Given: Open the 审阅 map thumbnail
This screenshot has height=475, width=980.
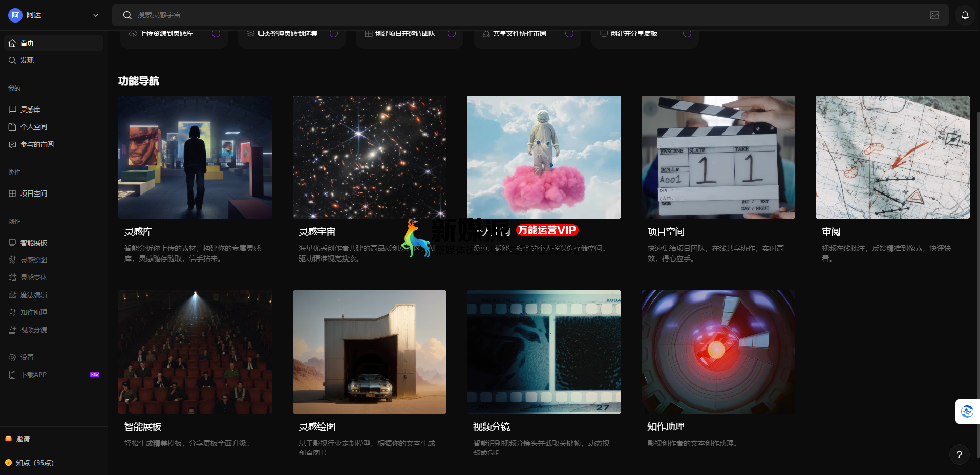Looking at the screenshot, I should pyautogui.click(x=892, y=157).
